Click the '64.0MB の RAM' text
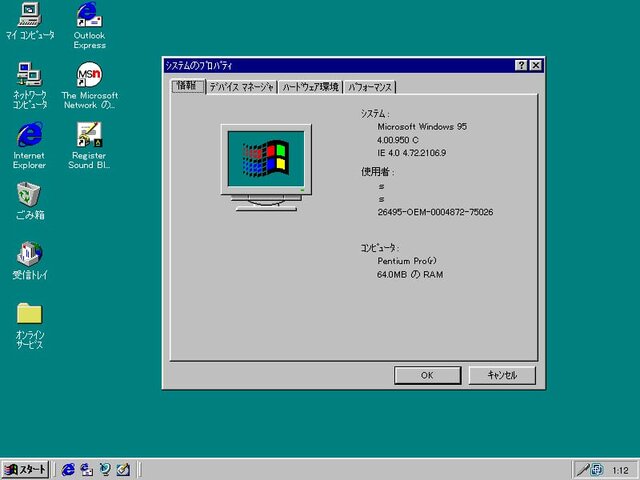 [x=410, y=275]
